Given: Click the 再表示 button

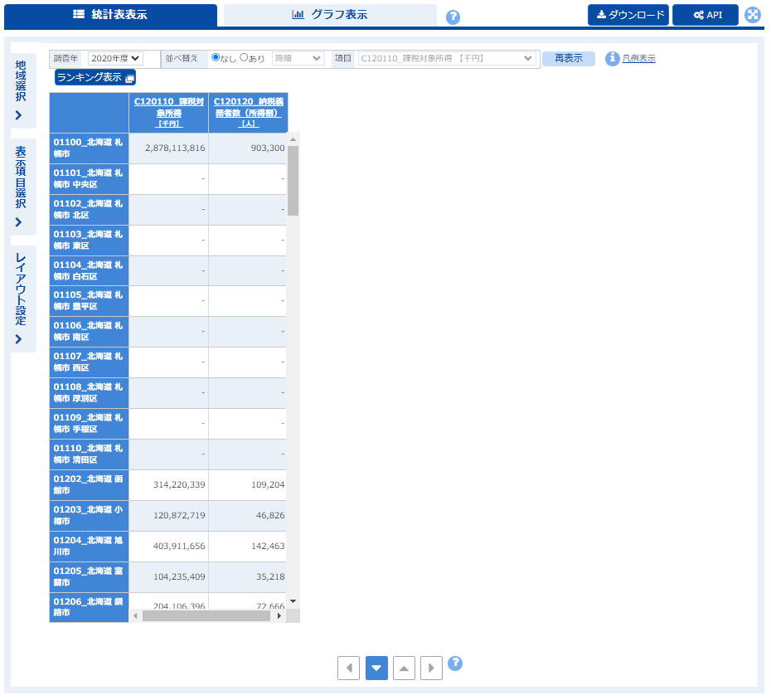Looking at the screenshot, I should click(568, 58).
